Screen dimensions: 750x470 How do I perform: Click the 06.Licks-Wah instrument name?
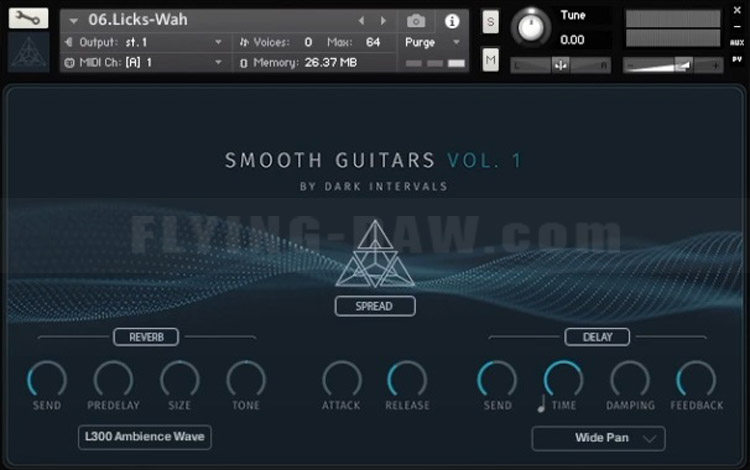[138, 20]
